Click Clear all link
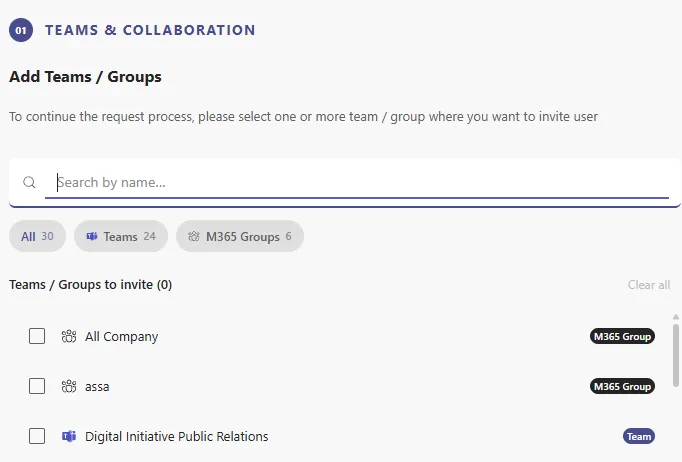 (649, 285)
